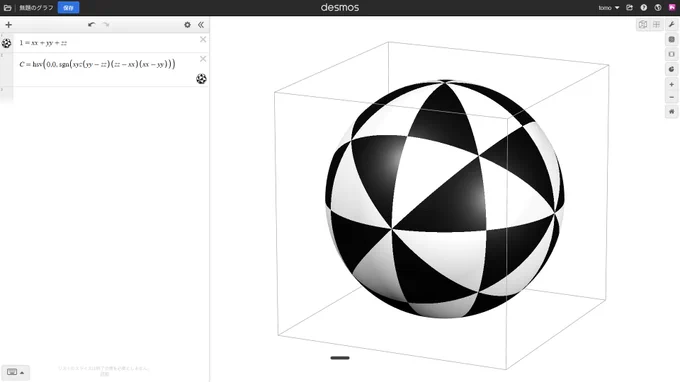The image size is (680, 382).
Task: Open expression list settings gear
Action: pyautogui.click(x=187, y=25)
